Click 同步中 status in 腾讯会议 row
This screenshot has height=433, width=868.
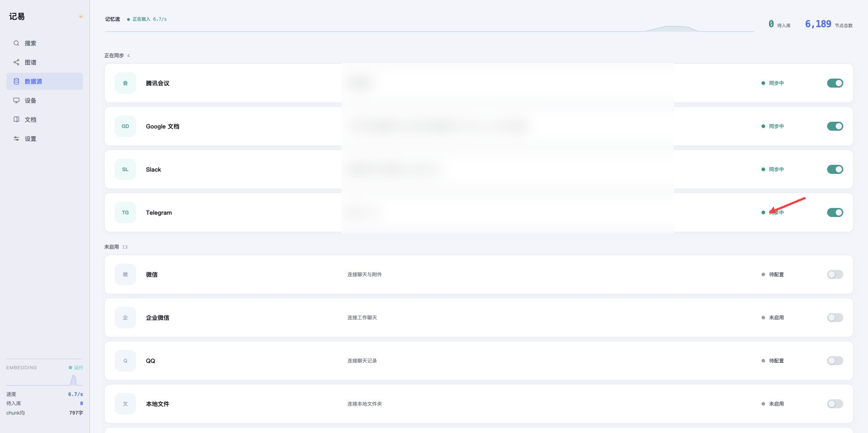(773, 83)
